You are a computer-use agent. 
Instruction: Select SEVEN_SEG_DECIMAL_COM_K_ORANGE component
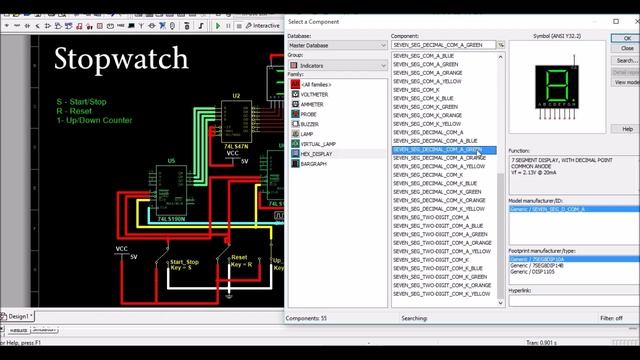coord(439,200)
